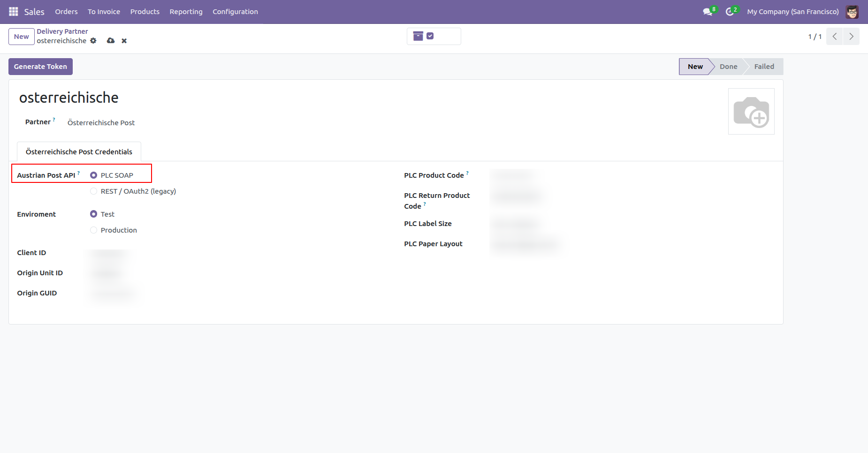The height and width of the screenshot is (453, 868).
Task: Click the user avatar icon
Action: (x=852, y=12)
